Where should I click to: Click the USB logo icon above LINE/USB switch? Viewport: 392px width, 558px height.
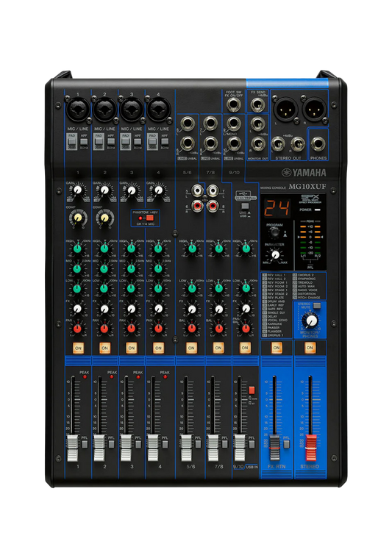pos(245,192)
